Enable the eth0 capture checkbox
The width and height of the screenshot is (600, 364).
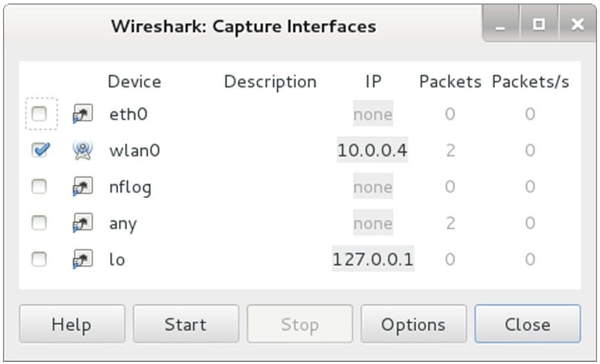[40, 114]
